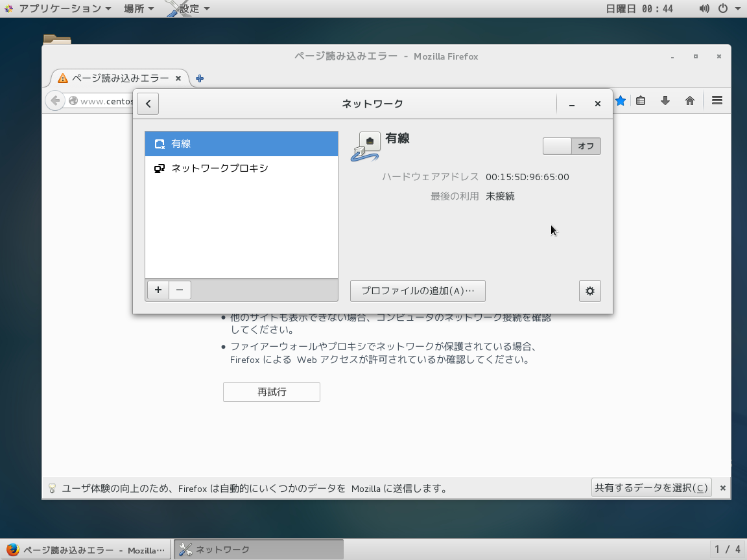Screen dimensions: 747x560
Task: Open the Firefox downloads arrow icon
Action: pyautogui.click(x=665, y=100)
